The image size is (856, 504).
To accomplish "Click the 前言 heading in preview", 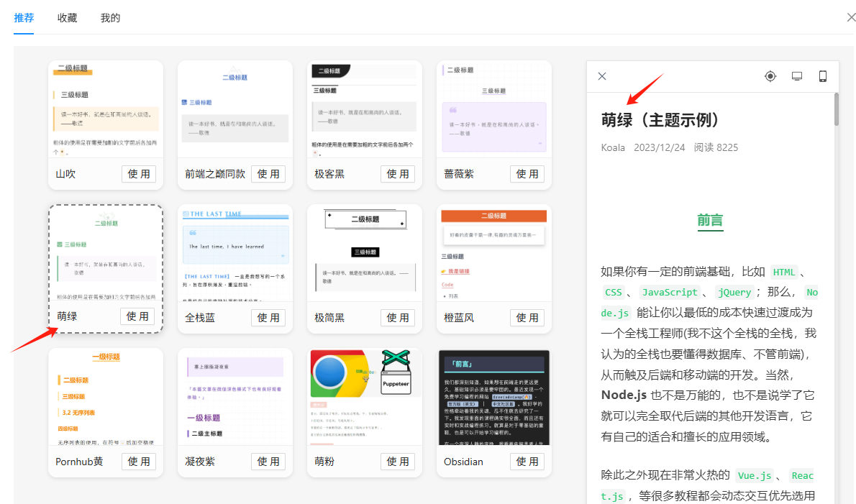I will click(x=710, y=220).
